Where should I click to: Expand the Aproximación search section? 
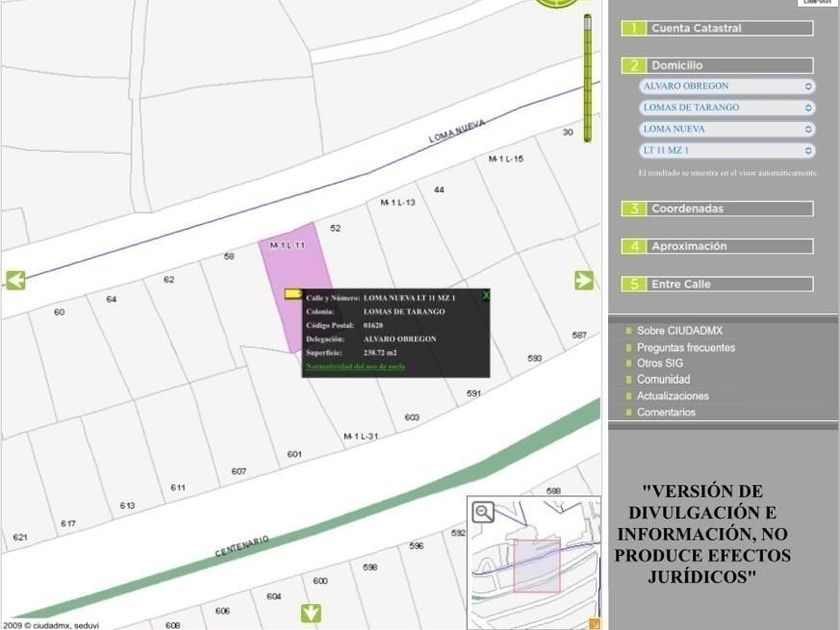point(717,246)
